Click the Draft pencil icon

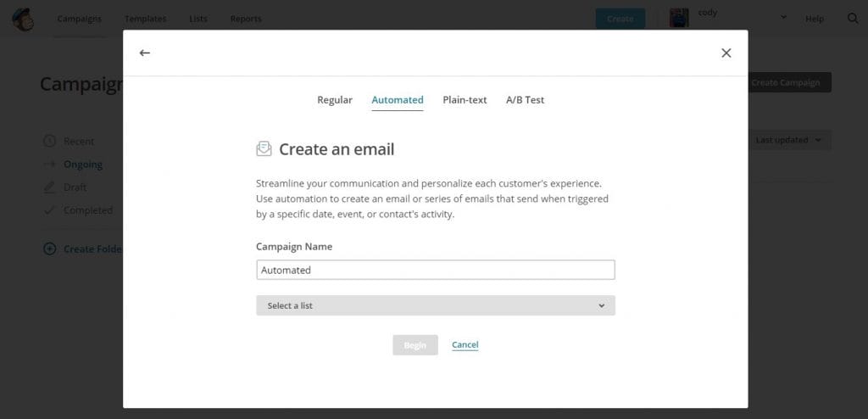coord(49,187)
